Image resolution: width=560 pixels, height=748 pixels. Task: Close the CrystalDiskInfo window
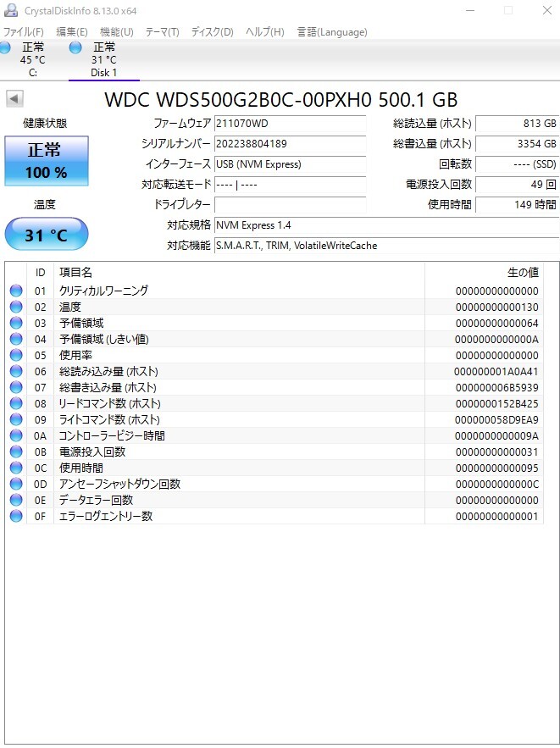pyautogui.click(x=546, y=10)
